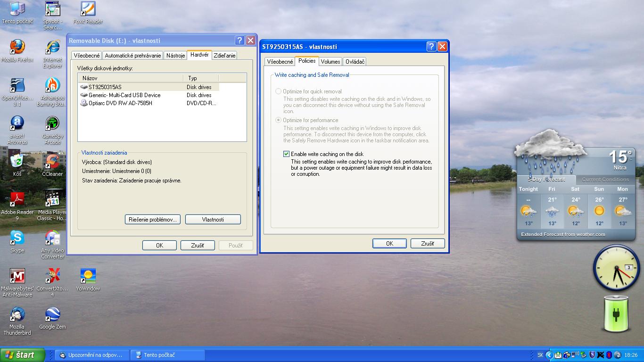Launch Malwarebytes' Anti-Malware shortcut
644x362 pixels.
pyautogui.click(x=17, y=277)
